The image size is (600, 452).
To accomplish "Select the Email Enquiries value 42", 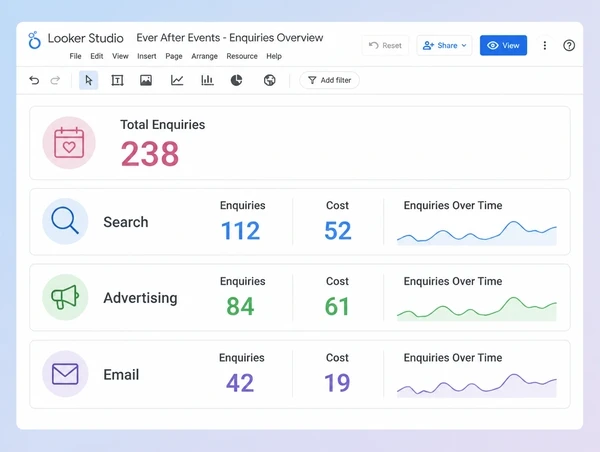I will point(240,383).
